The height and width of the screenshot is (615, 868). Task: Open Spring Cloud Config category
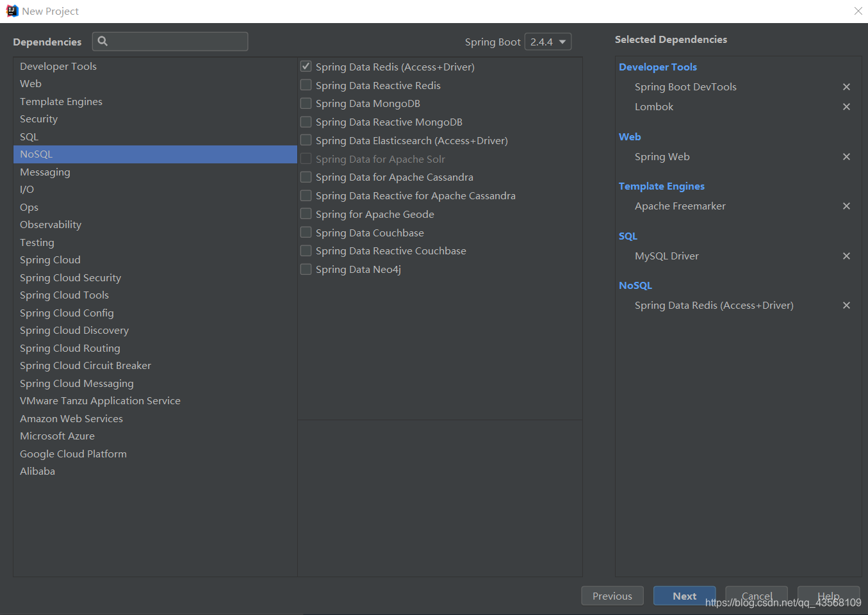[x=155, y=313]
